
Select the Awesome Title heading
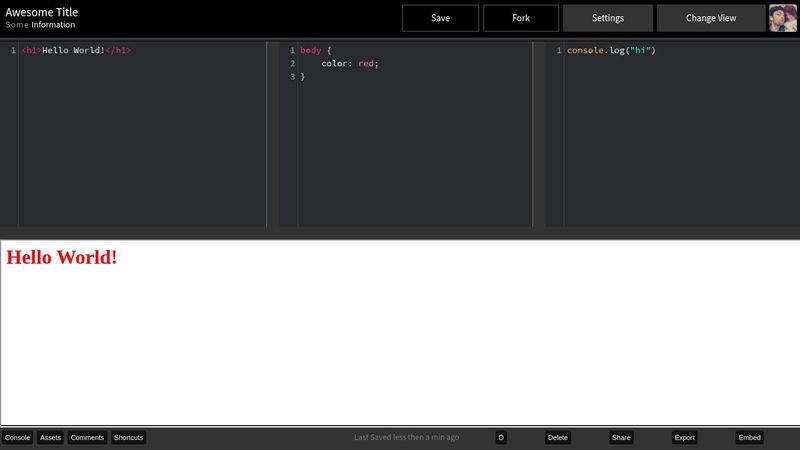coord(42,12)
